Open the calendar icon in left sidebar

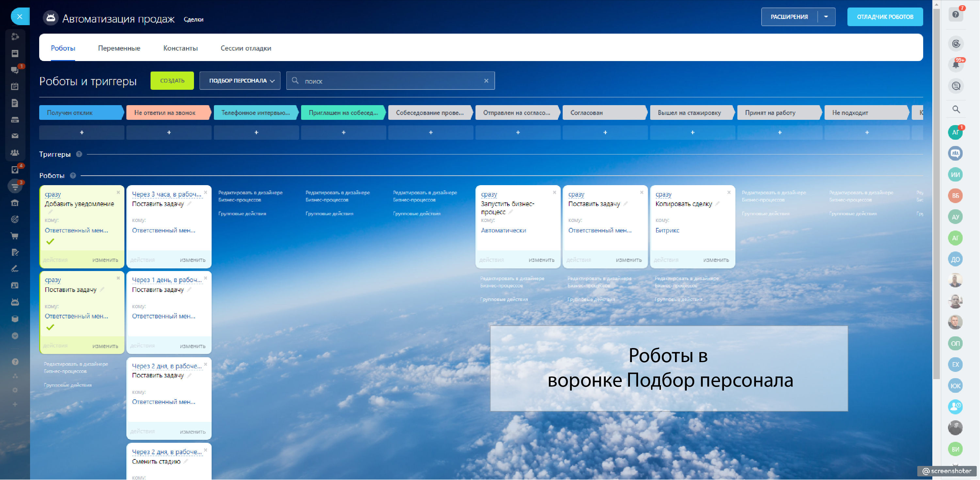(15, 86)
